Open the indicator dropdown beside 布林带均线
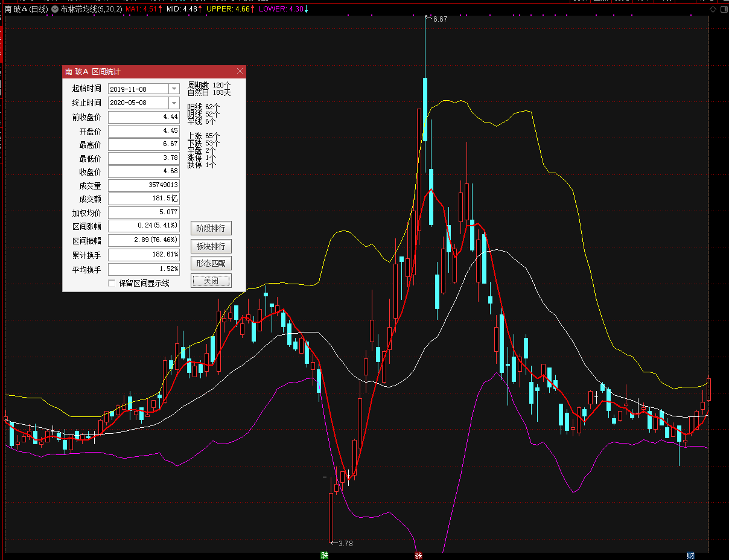729x560 pixels. 56,9
